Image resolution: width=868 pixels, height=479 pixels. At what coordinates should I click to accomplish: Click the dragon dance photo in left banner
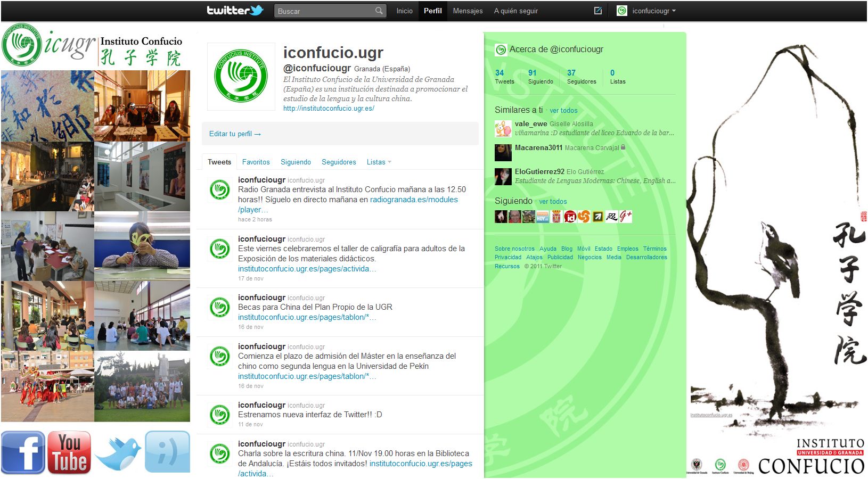pyautogui.click(x=47, y=386)
